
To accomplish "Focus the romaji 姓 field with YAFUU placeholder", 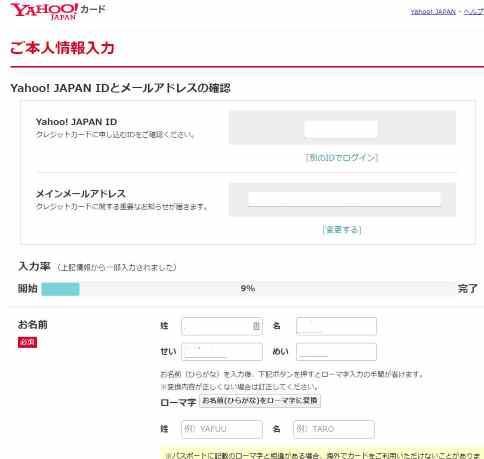I will coord(222,429).
